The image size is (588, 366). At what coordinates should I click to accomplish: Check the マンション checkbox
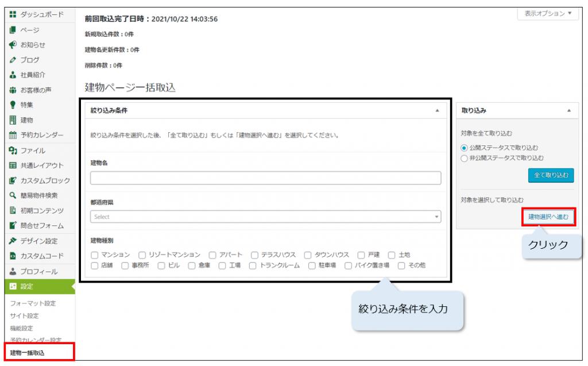click(x=95, y=255)
